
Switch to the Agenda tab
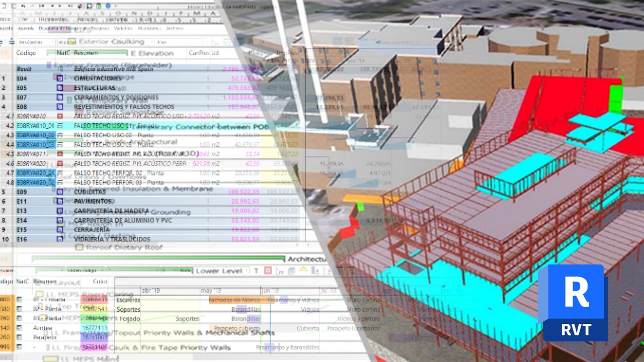tap(26, 29)
